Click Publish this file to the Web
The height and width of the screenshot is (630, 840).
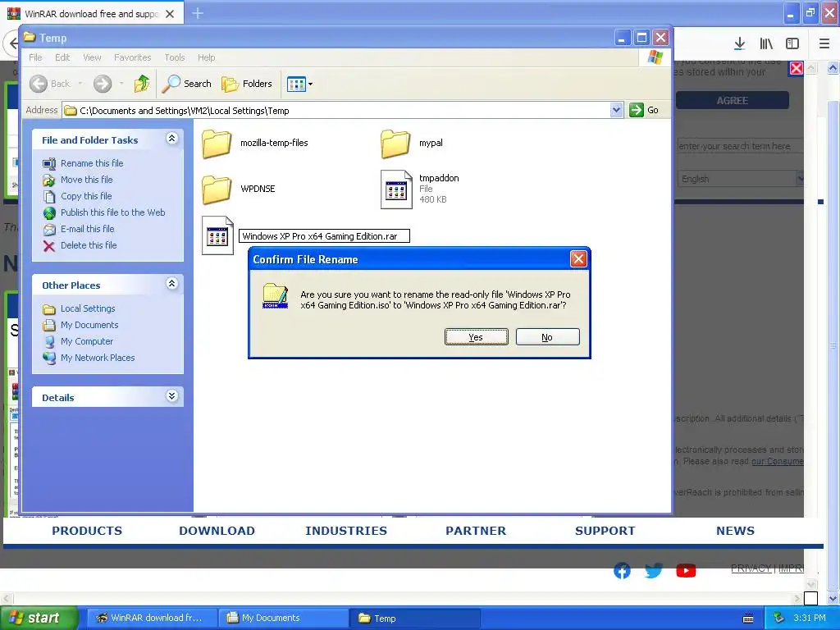[x=112, y=212]
